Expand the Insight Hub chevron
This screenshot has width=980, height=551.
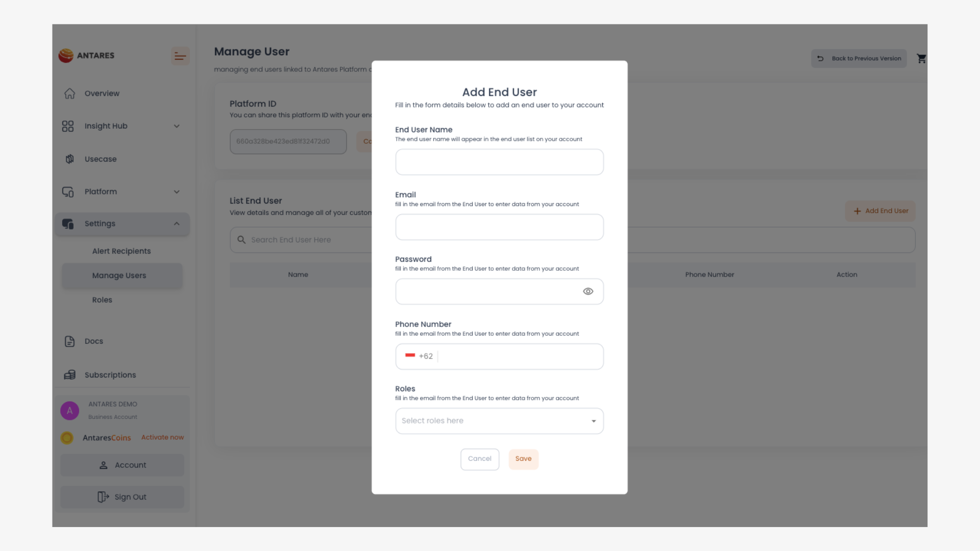pos(177,126)
